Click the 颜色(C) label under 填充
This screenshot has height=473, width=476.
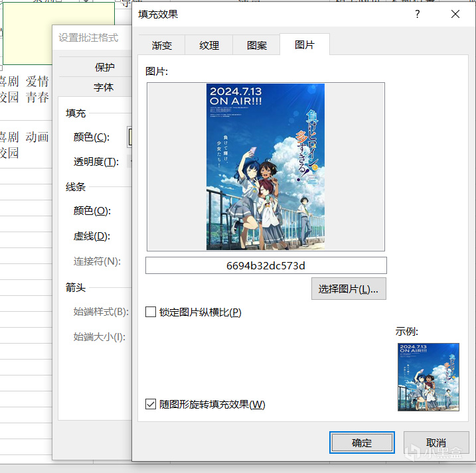[x=92, y=137]
